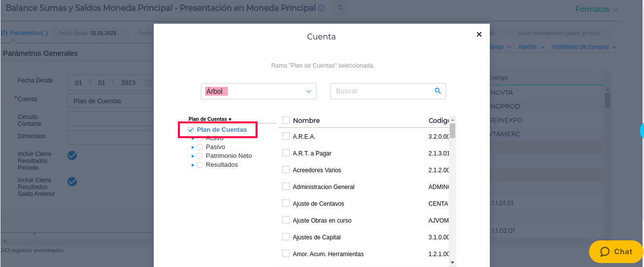Screen dimensions: 644x267
Task: Expand the Activo tree node
Action: [x=193, y=139]
